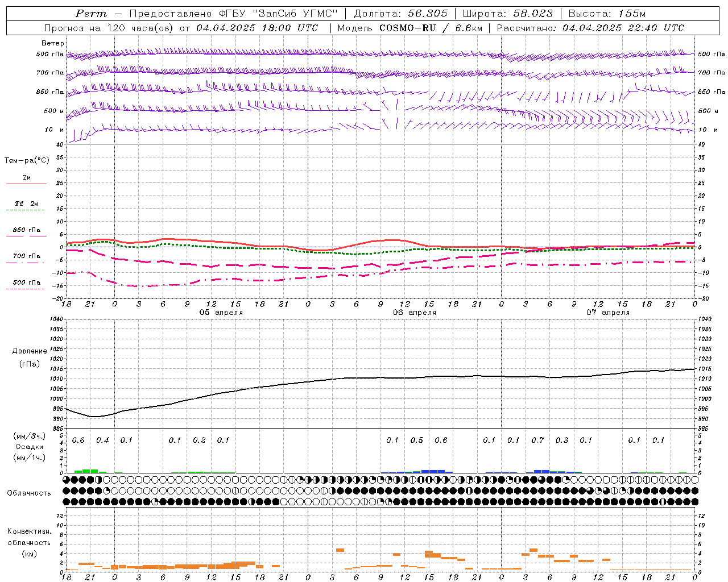Select the "850 гПа" temperature legend entry
Screen dimensions: 728x582
(x=26, y=230)
